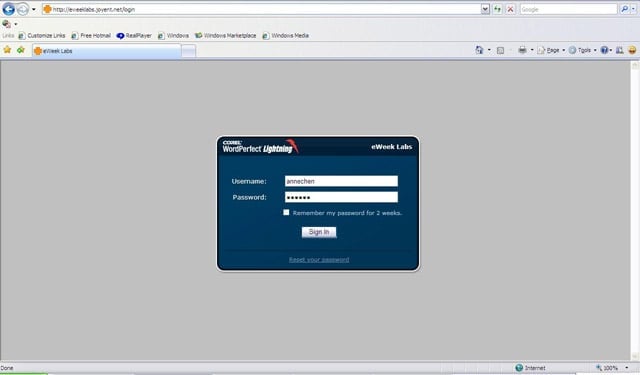Open the Tools menu
640x375 pixels.
(583, 50)
